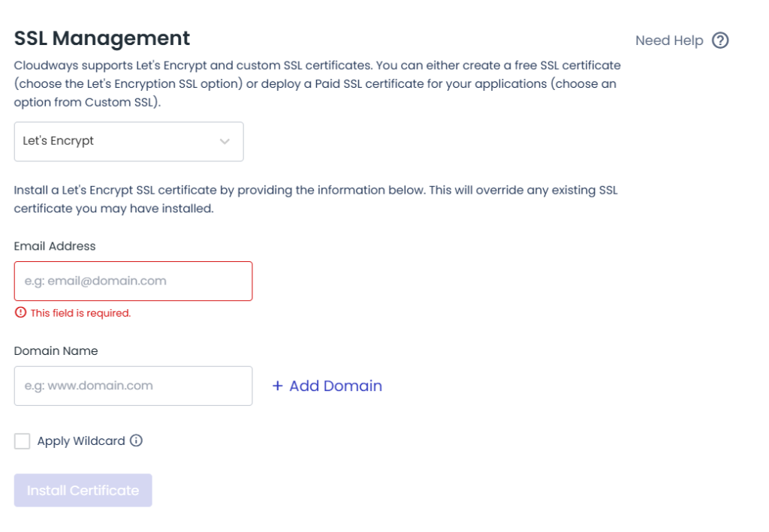Image resolution: width=769 pixels, height=532 pixels.
Task: Click the info icon beside Apply Wildcard
Action: tap(136, 441)
